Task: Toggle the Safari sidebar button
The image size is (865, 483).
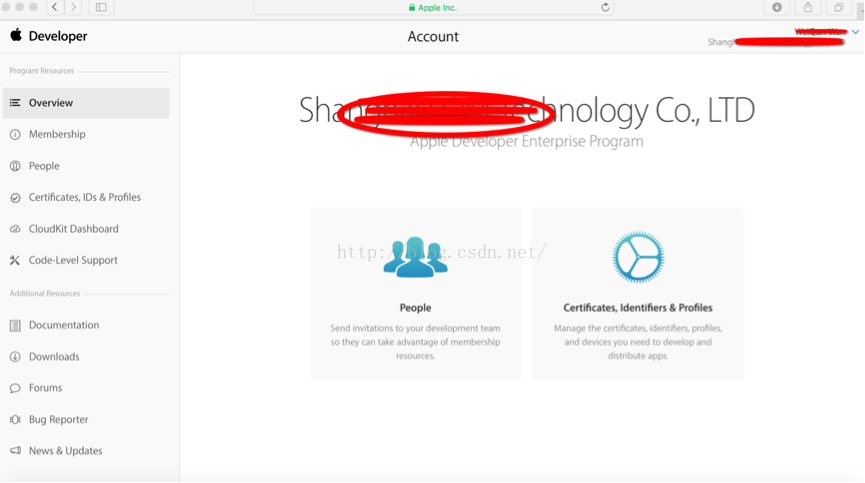Action: pos(101,7)
